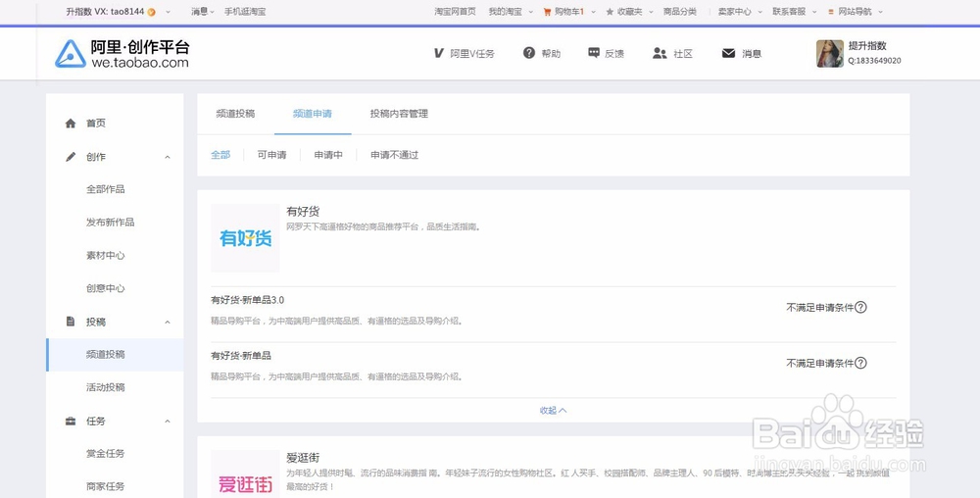Click the 创作 pencil icon in sidebar

click(71, 157)
